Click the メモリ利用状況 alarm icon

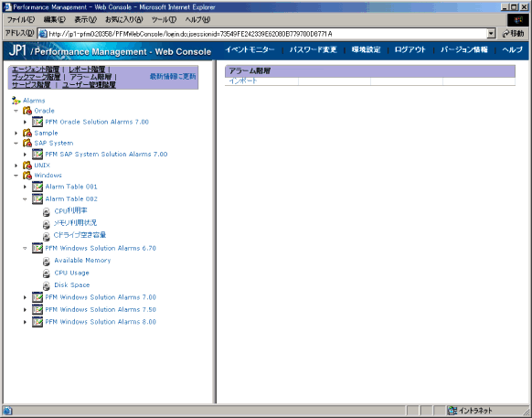coord(47,224)
